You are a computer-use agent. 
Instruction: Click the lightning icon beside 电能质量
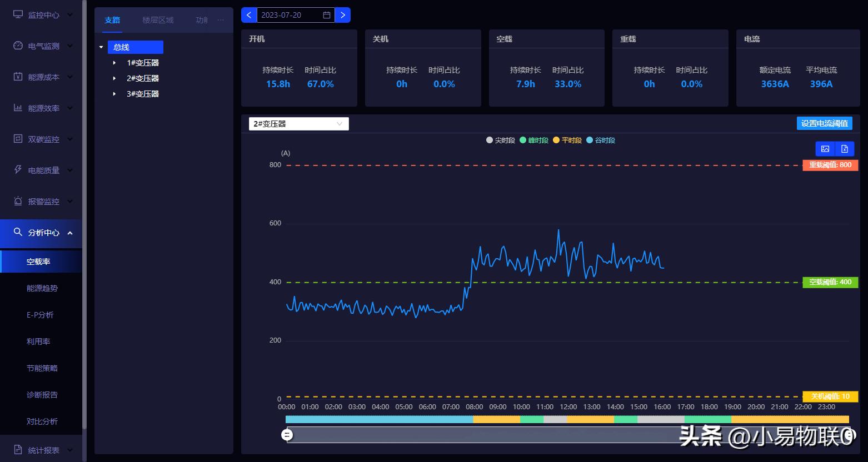tap(18, 170)
